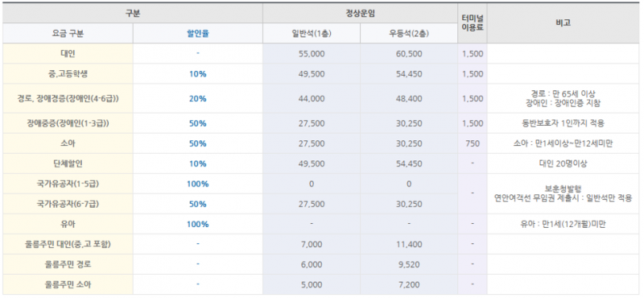Click the 울릉주민 소아 row label
Image resolution: width=644 pixels, height=298 pixels.
(68, 284)
